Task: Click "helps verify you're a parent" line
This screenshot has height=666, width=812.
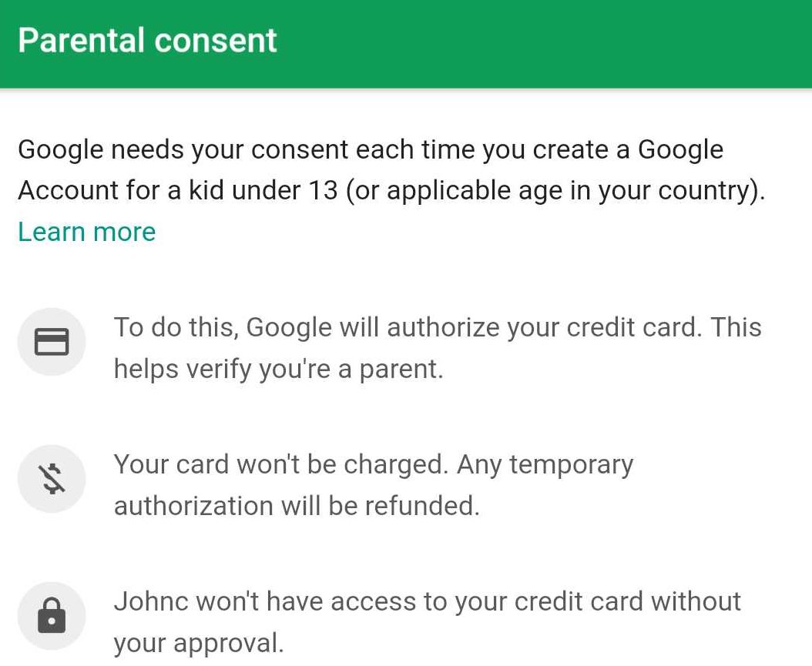Action: 278,369
